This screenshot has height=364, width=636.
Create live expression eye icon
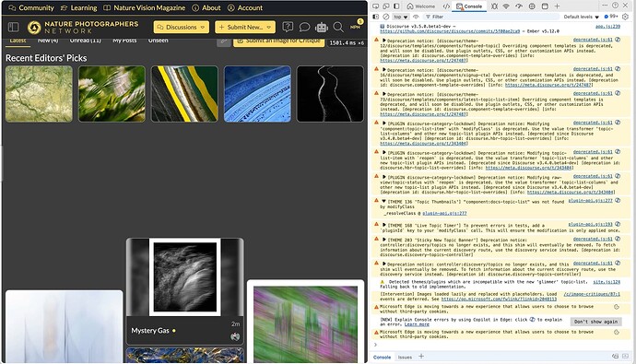pyautogui.click(x=416, y=17)
